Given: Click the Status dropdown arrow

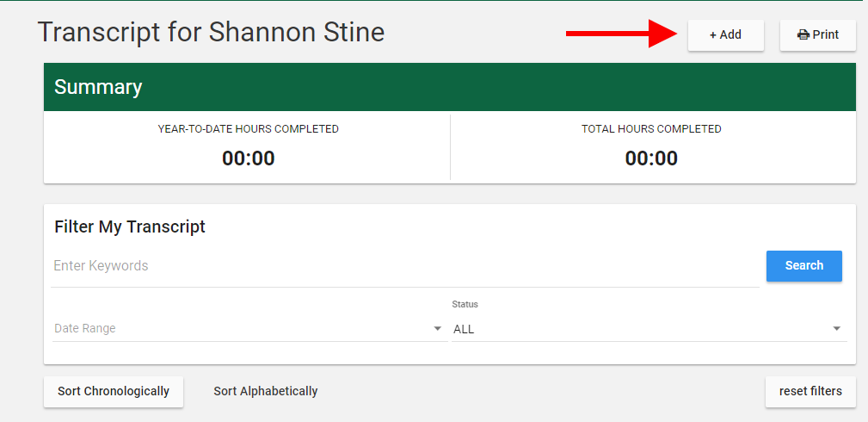Looking at the screenshot, I should coord(836,329).
